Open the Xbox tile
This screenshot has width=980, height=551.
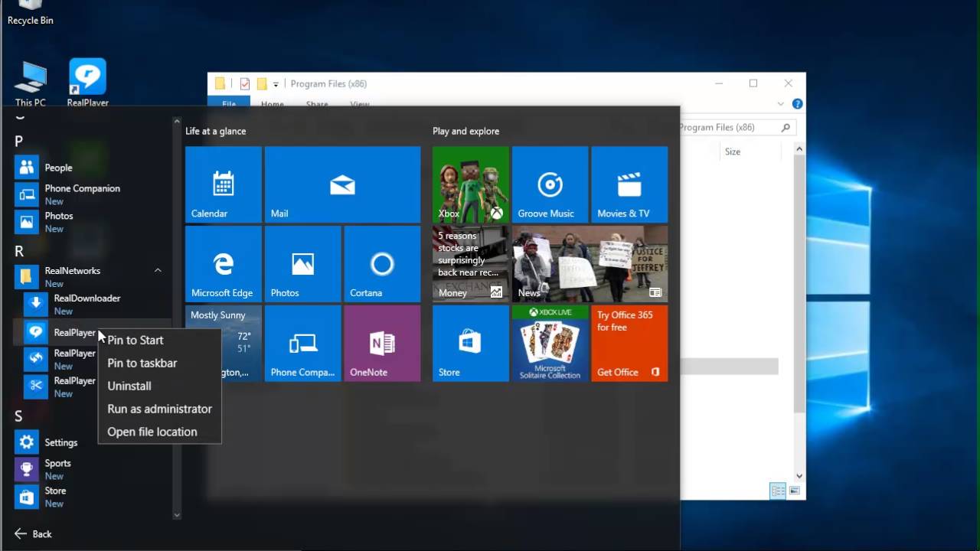(x=470, y=184)
